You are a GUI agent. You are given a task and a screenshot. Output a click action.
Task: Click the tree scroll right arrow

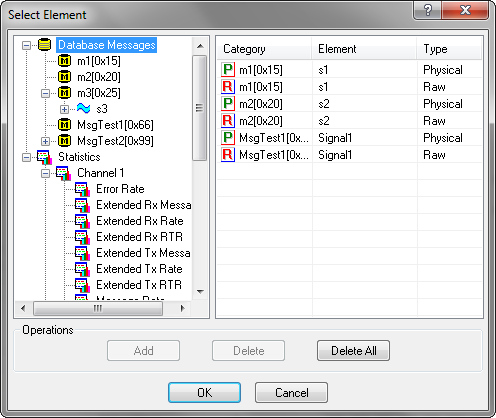pyautogui.click(x=182, y=308)
